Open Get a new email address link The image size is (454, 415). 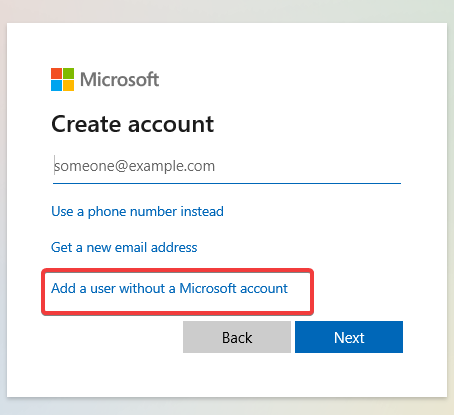124,247
